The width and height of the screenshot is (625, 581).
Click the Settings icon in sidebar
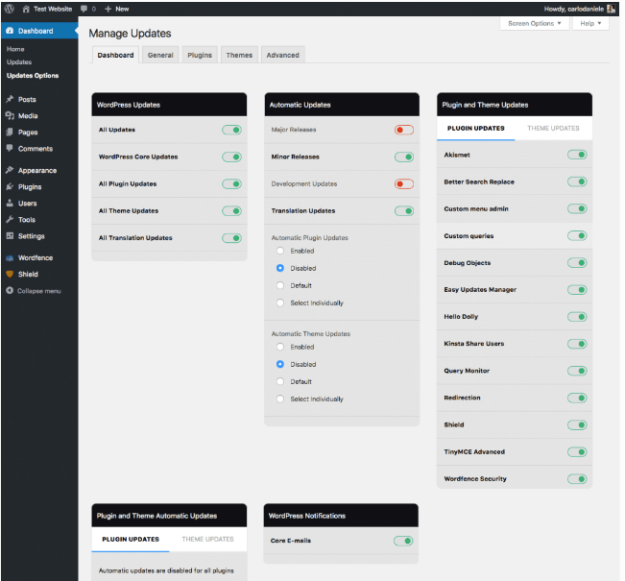tap(10, 236)
